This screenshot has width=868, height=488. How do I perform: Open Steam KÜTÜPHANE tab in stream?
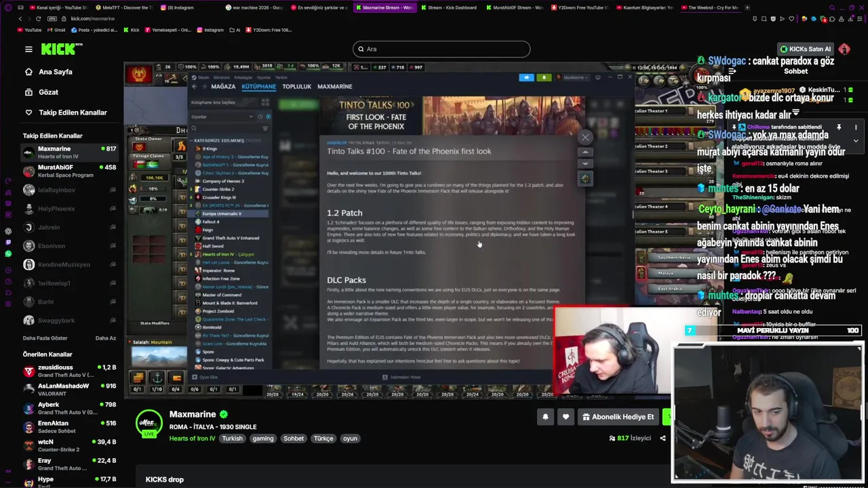pos(259,87)
